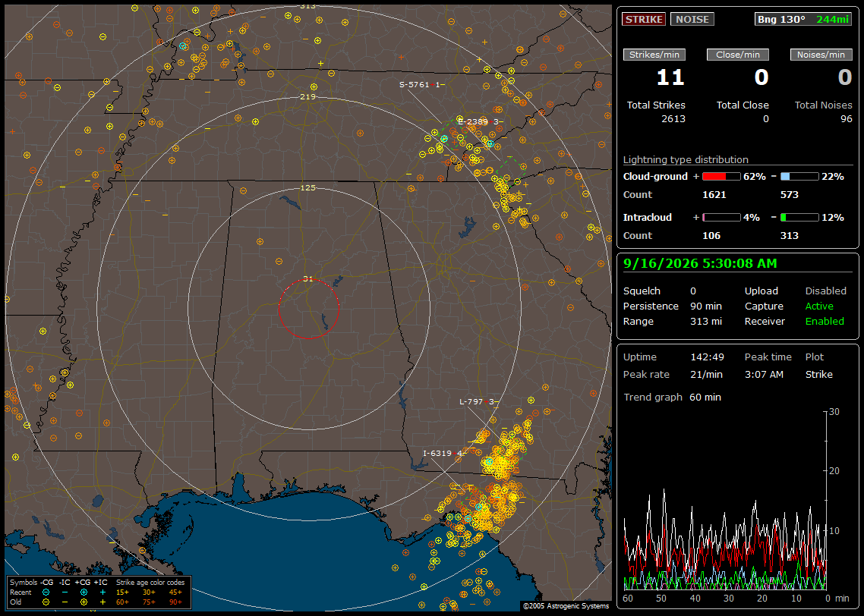Click the green negative intracloud percentage bar
The height and width of the screenshot is (616, 864).
point(799,218)
